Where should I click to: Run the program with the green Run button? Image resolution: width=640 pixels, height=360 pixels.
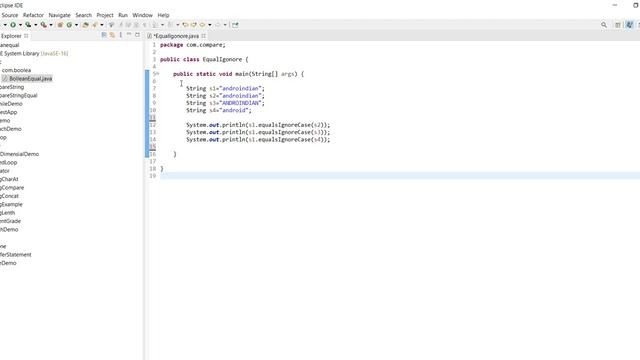(x=13, y=25)
